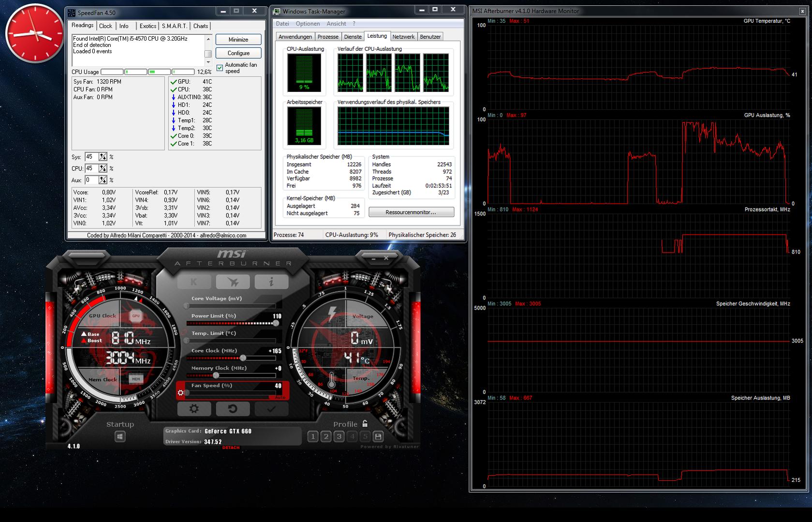The width and height of the screenshot is (812, 522).
Task: Click the profile lock icon in Afterburner
Action: (365, 424)
